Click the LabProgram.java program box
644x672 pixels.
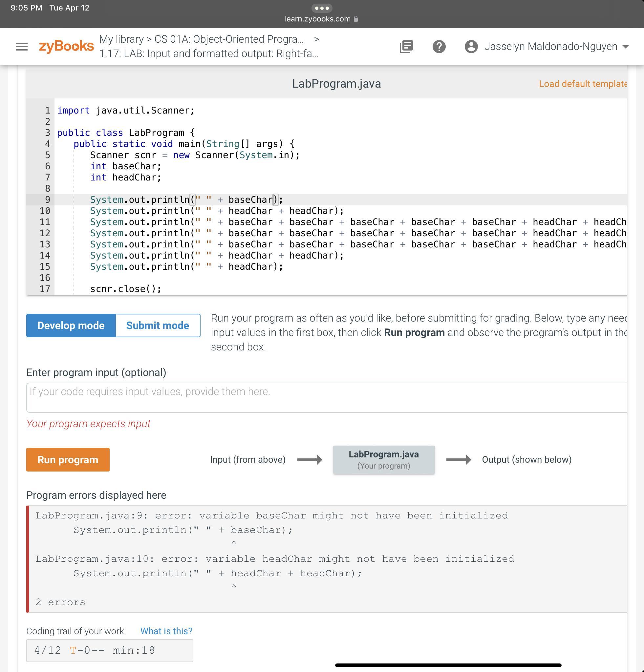383,460
